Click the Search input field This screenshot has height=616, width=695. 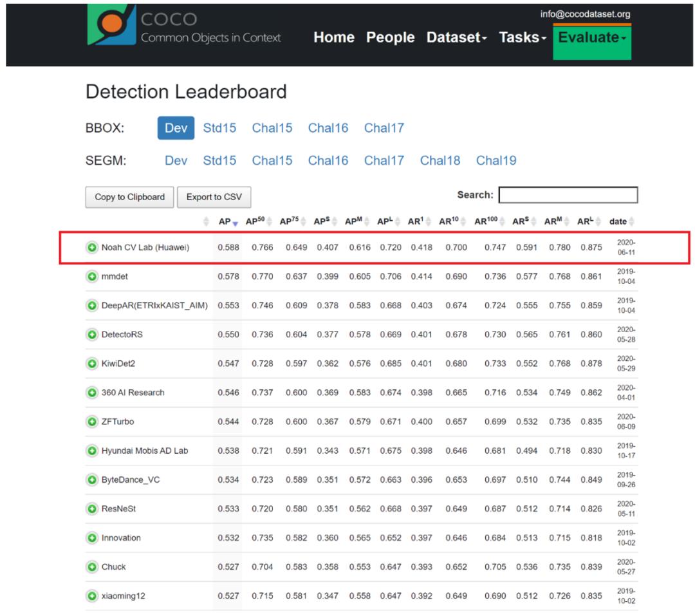click(x=568, y=195)
